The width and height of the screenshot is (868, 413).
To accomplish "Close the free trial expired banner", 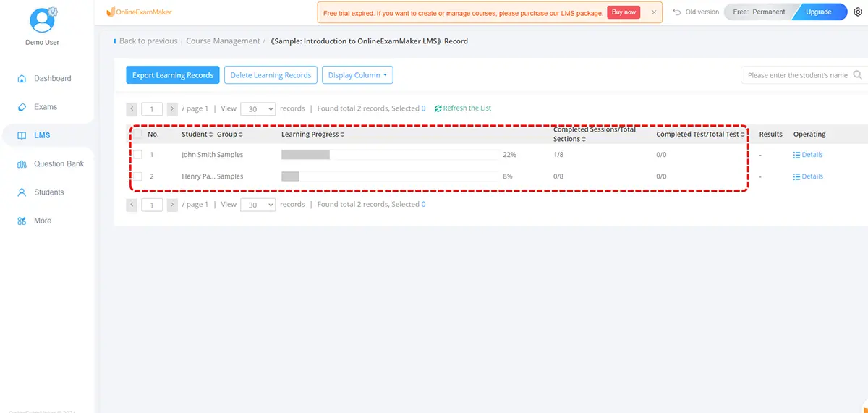I will pyautogui.click(x=654, y=12).
